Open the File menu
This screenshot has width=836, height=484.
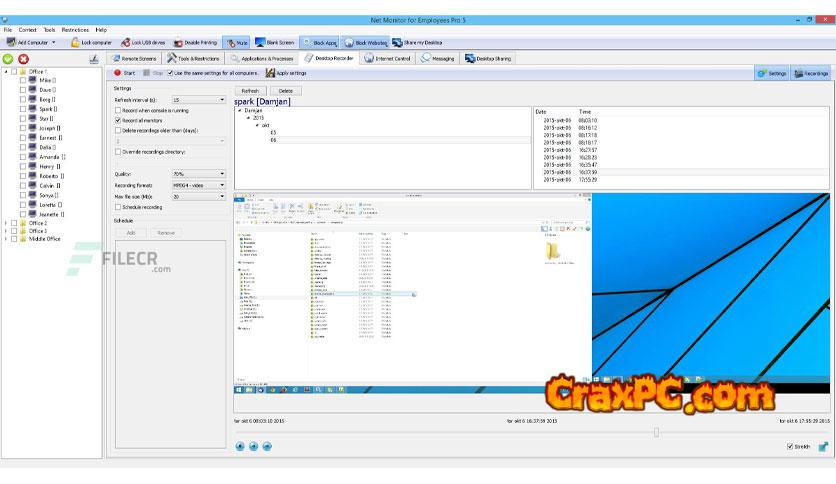coord(8,30)
